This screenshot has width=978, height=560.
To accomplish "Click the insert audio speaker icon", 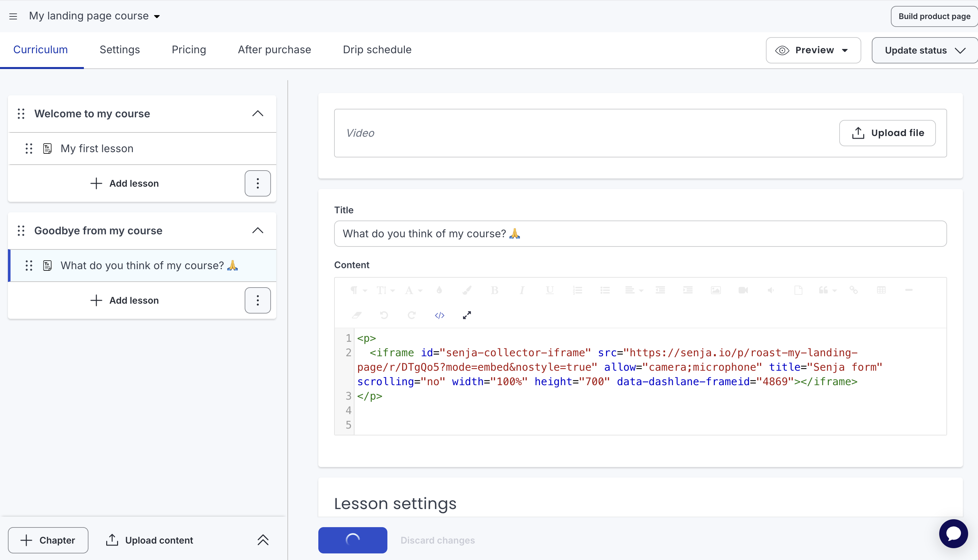I will 770,291.
